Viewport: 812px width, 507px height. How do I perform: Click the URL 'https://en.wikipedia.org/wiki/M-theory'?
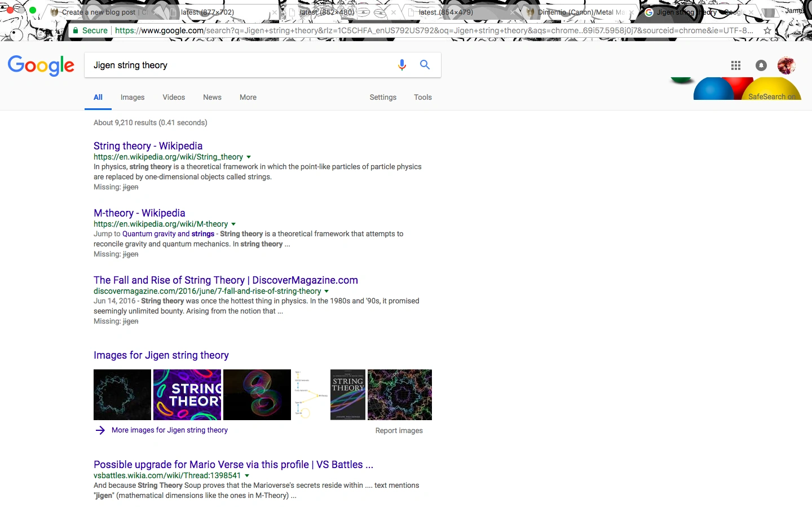161,224
